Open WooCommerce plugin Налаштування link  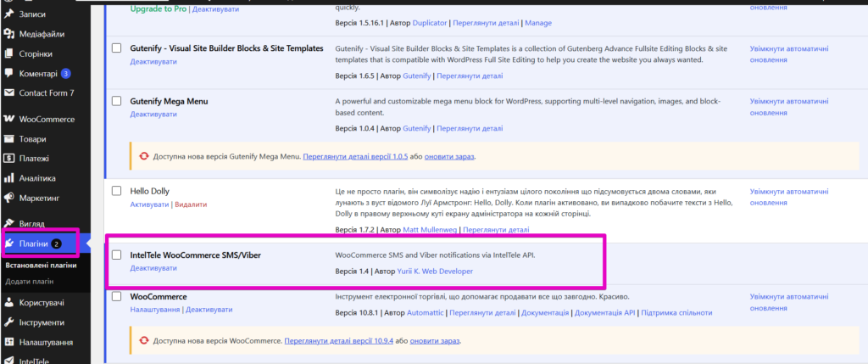[156, 310]
